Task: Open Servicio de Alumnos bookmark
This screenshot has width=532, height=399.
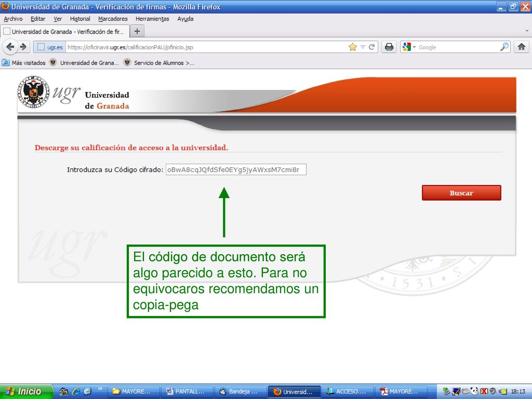Action: pos(159,63)
